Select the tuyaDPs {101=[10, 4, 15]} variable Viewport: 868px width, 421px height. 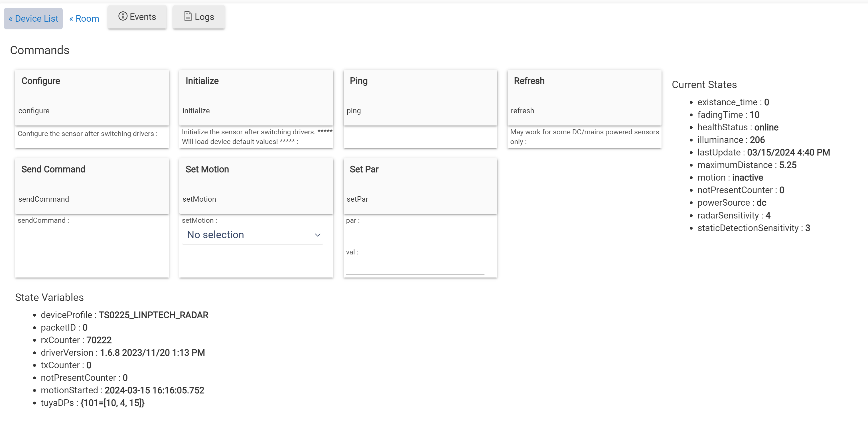(93, 403)
